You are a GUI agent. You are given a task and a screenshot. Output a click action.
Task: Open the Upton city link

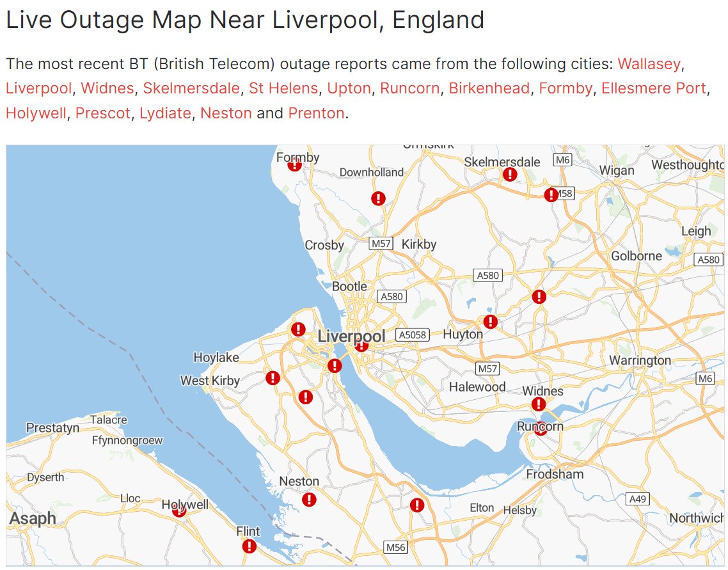349,88
